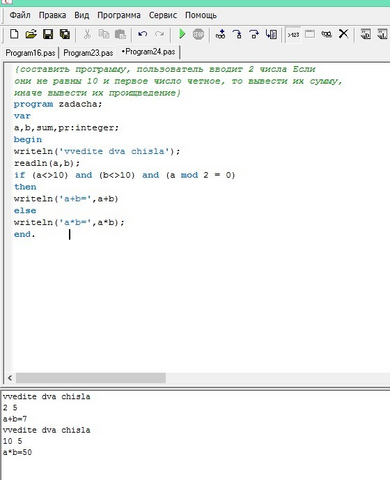The image size is (390, 480).
Task: Click the writeln('vvedite dva chisla') line
Action: point(97,151)
